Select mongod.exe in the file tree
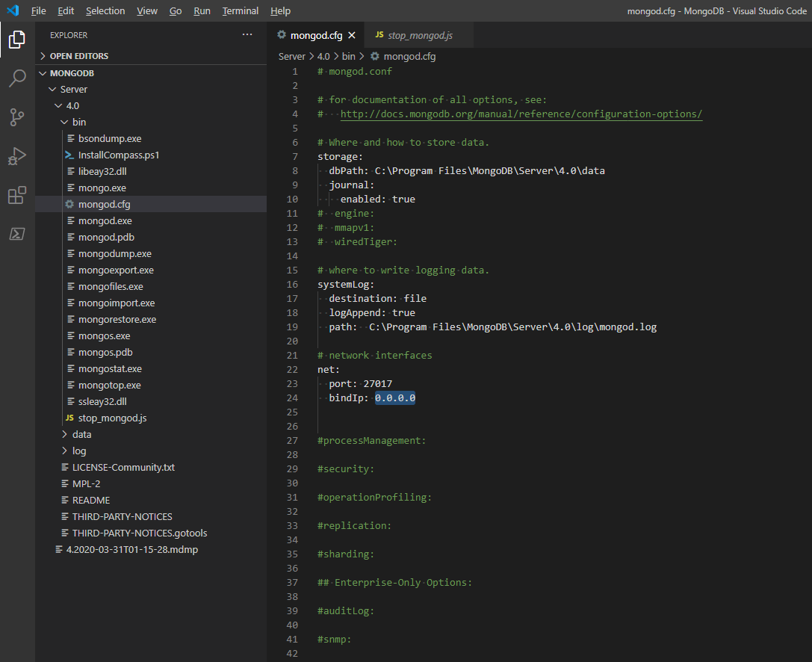 tap(151, 220)
